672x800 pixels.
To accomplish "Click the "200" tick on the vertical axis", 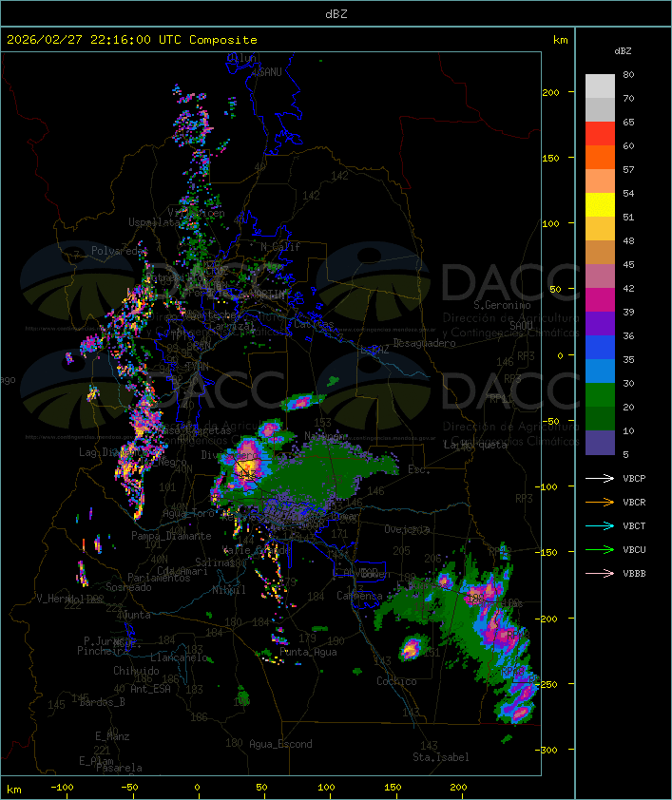I will [x=551, y=92].
